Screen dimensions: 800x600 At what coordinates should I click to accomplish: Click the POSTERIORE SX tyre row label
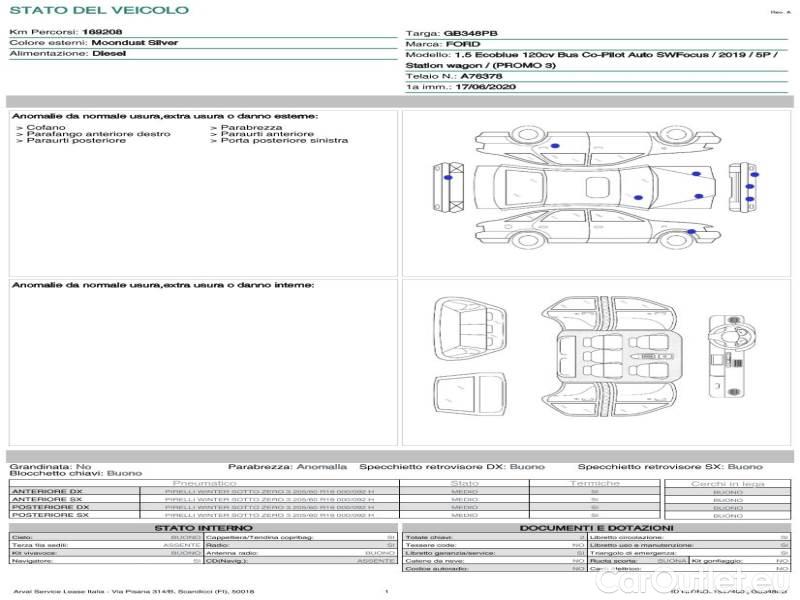(50, 515)
